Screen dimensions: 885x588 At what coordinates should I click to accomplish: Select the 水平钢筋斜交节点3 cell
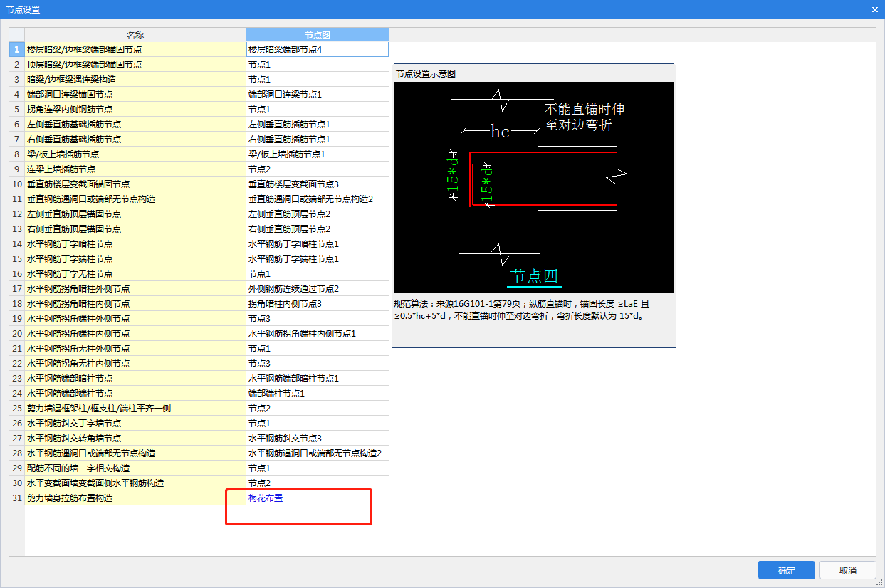pyautogui.click(x=318, y=439)
